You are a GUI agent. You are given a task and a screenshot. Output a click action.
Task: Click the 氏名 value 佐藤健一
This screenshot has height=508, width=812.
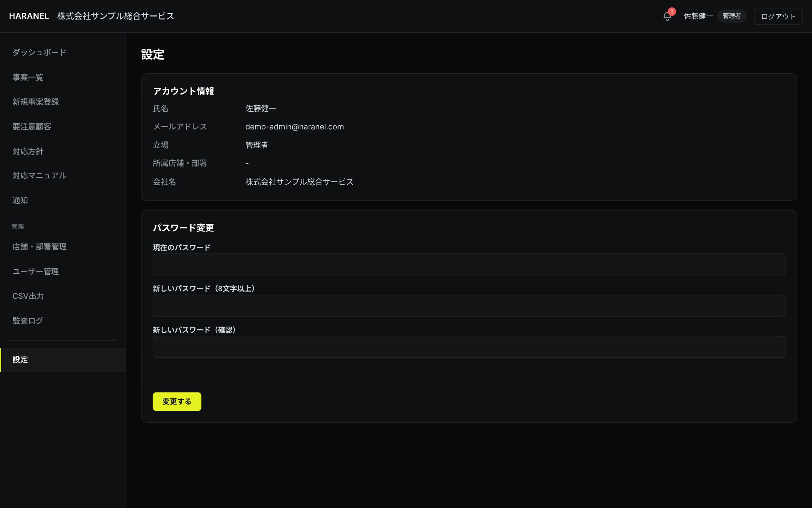(x=261, y=108)
